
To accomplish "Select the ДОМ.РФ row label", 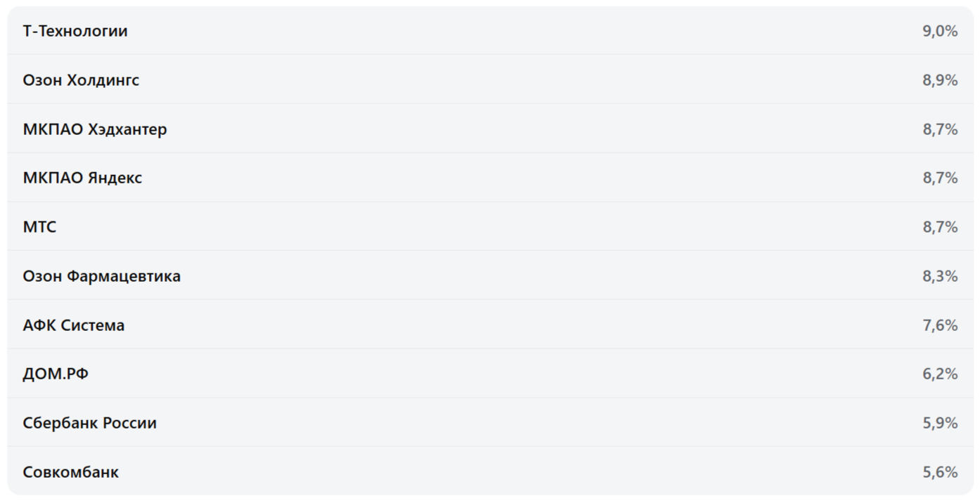I will (x=56, y=374).
